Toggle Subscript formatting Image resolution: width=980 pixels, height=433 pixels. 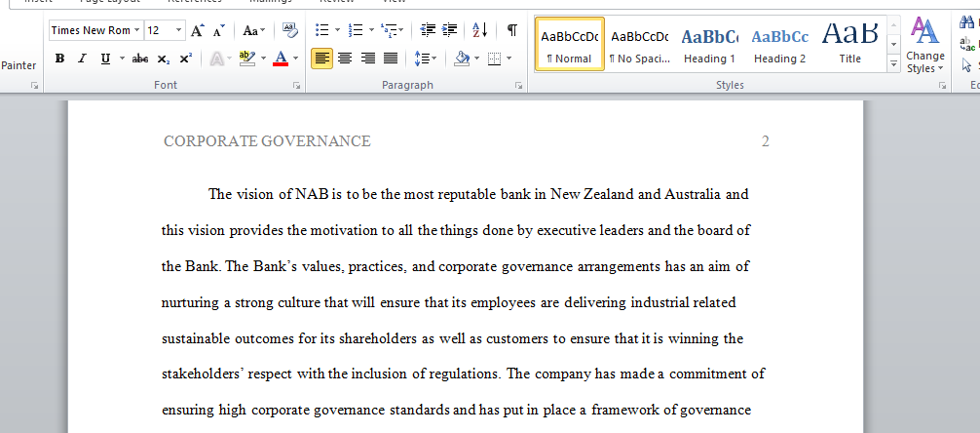pos(163,59)
